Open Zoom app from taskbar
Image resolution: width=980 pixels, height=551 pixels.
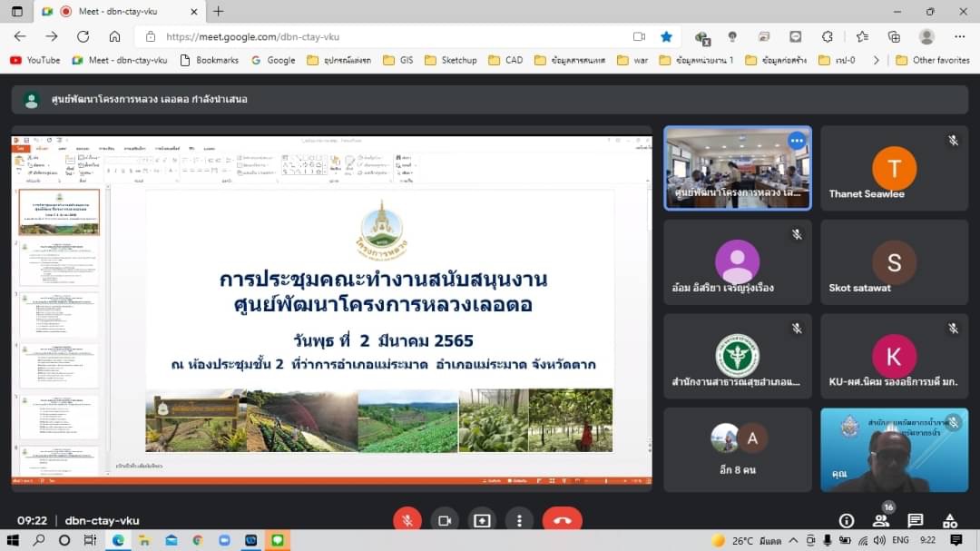click(x=224, y=540)
